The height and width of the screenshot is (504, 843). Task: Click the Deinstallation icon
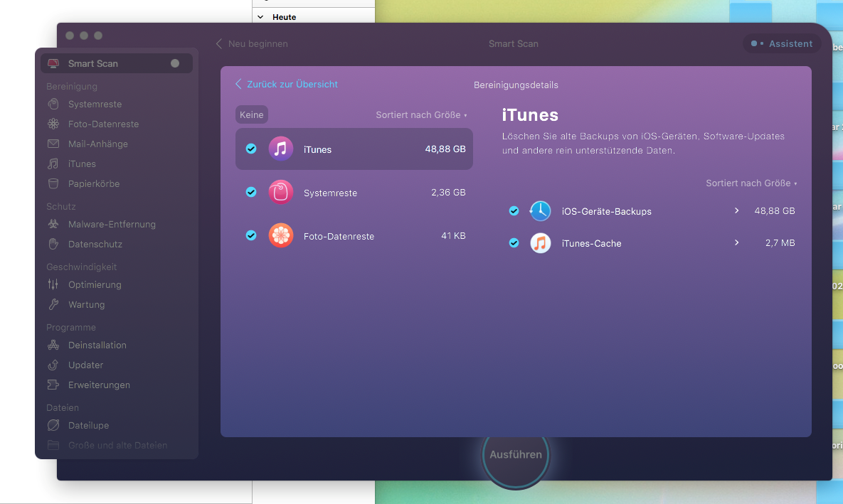(x=53, y=345)
